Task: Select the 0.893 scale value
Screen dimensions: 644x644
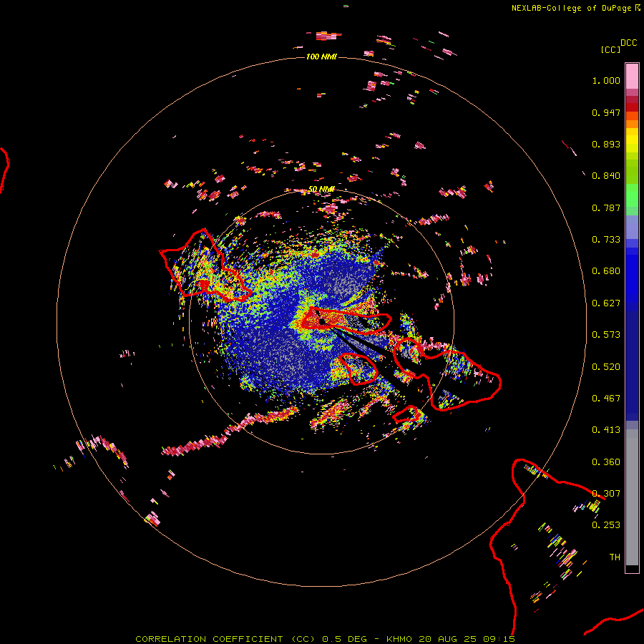Action: 606,144
